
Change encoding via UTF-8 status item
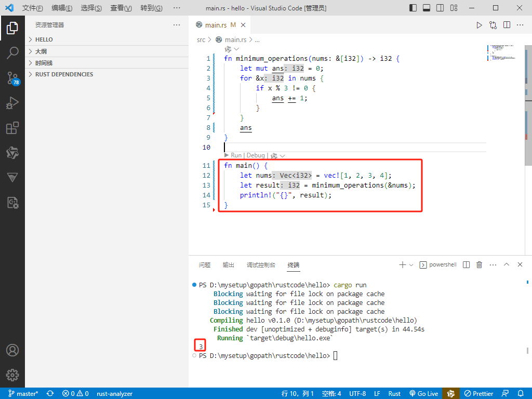click(x=357, y=394)
